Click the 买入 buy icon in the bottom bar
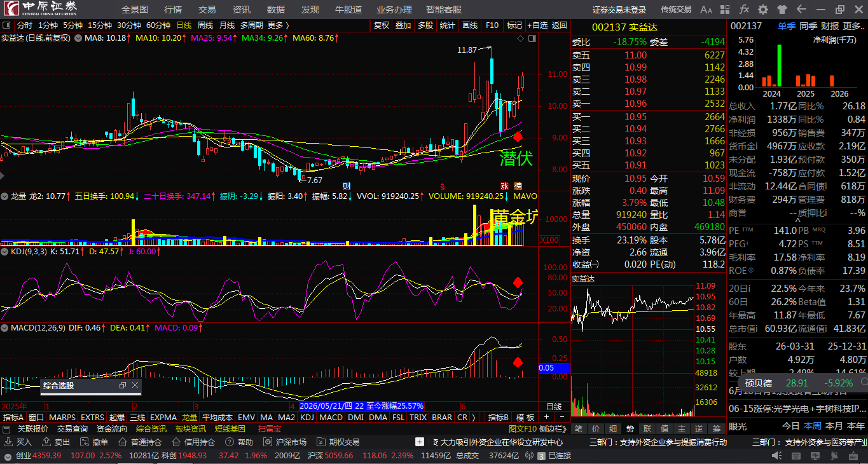The width and height of the screenshot is (868, 464). pyautogui.click(x=8, y=442)
